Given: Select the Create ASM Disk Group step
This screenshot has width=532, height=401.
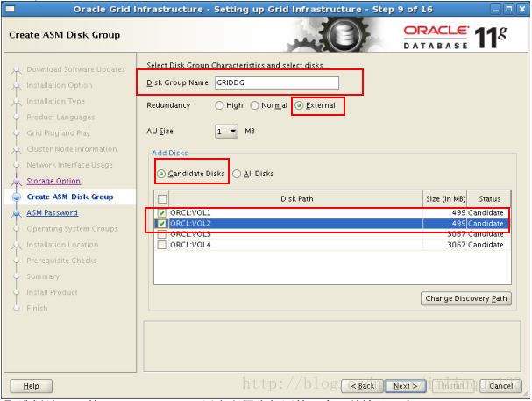Looking at the screenshot, I should pyautogui.click(x=70, y=197).
